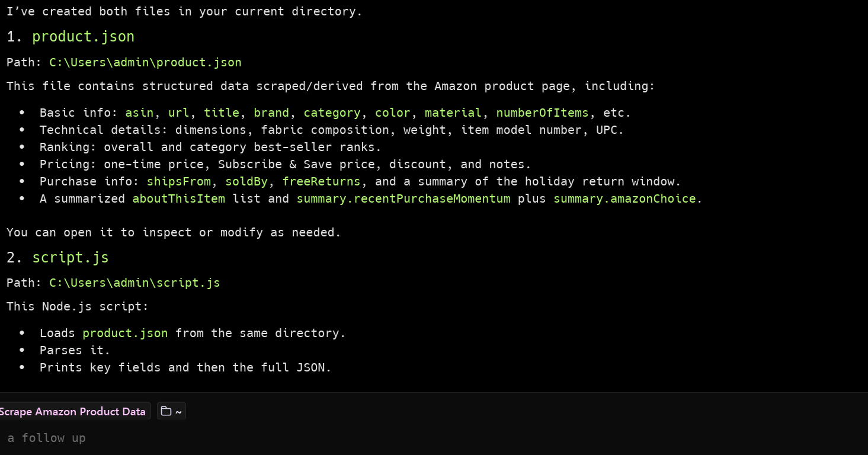Click the category highlighted text
868x455 pixels.
(x=332, y=113)
